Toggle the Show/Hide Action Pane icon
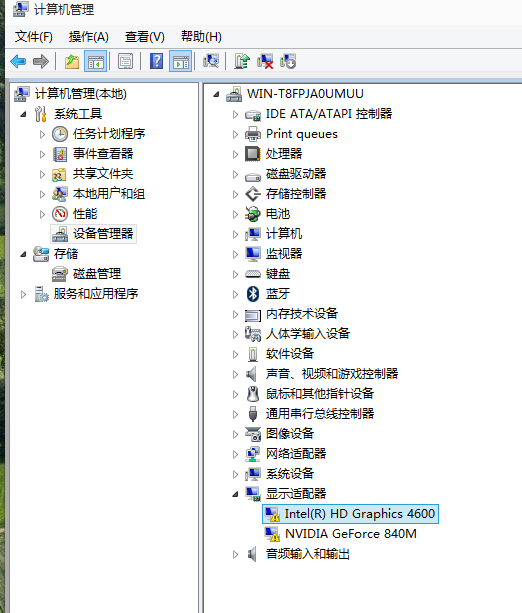The width and height of the screenshot is (522, 613). pyautogui.click(x=180, y=61)
